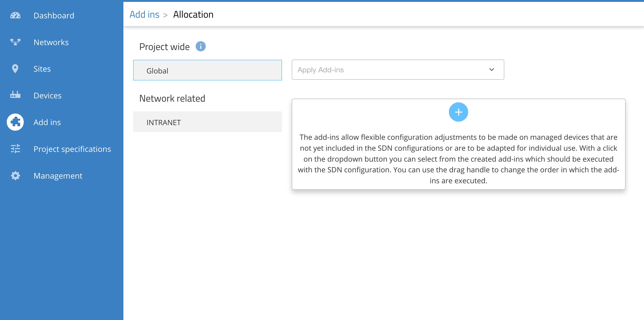
Task: Select the INTRANET network entry
Action: tap(207, 122)
